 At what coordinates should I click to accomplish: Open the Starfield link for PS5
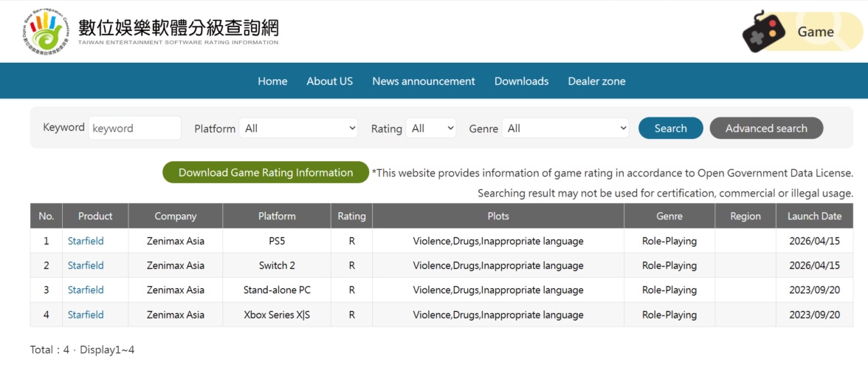tap(86, 241)
